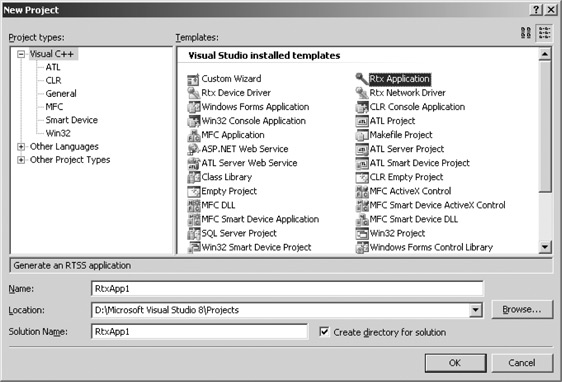Select General project type
Screen dimensions: 562x382
(x=61, y=94)
